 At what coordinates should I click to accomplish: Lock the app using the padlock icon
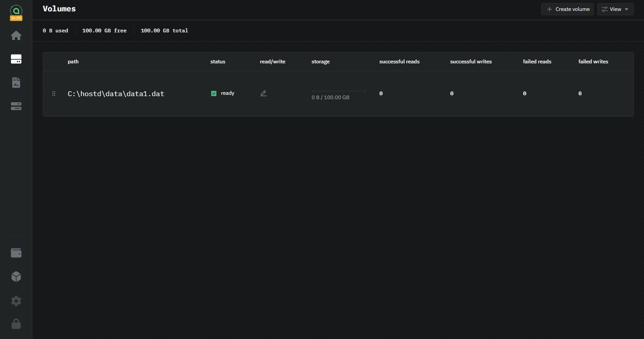point(16,324)
